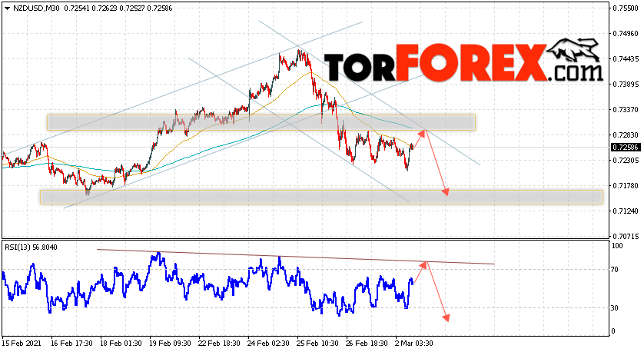Select the 0.71780 price axis label
This screenshot has width=644, height=352.
(625, 186)
